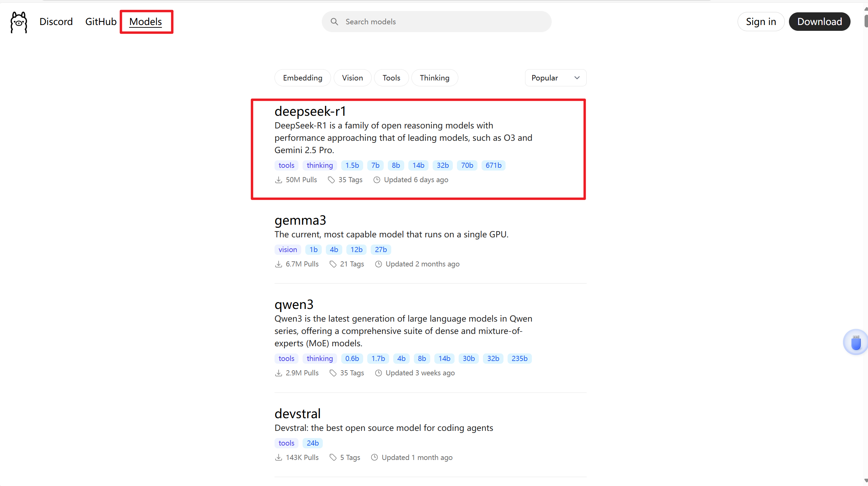The image size is (868, 486).
Task: Click the devstral tags label icon
Action: click(x=333, y=458)
